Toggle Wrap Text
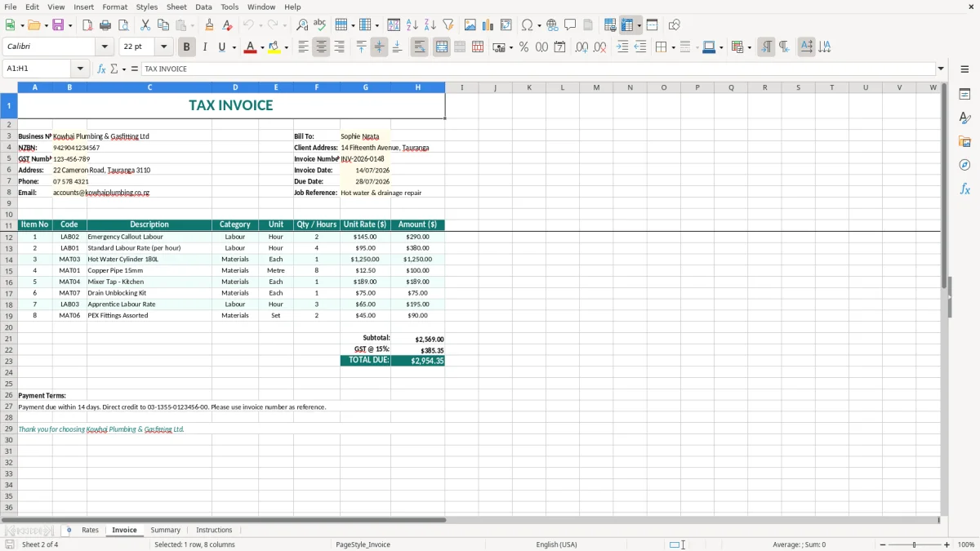This screenshot has height=551, width=980. click(419, 47)
